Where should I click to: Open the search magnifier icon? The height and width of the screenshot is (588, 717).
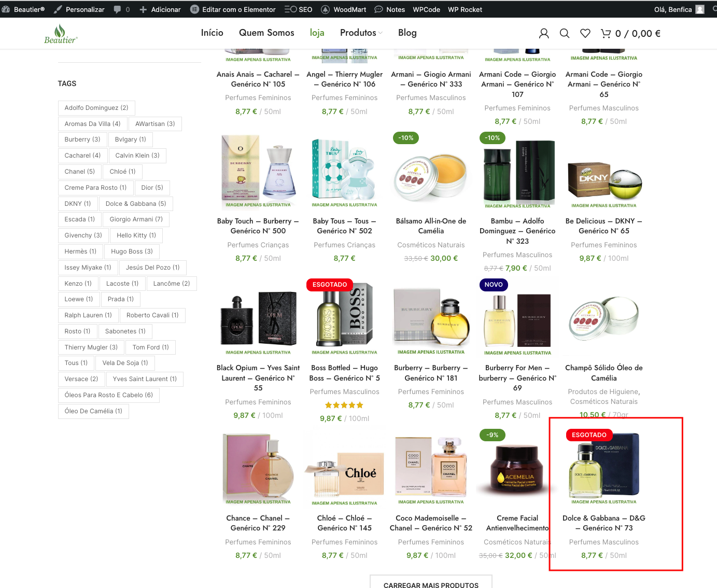[565, 33]
